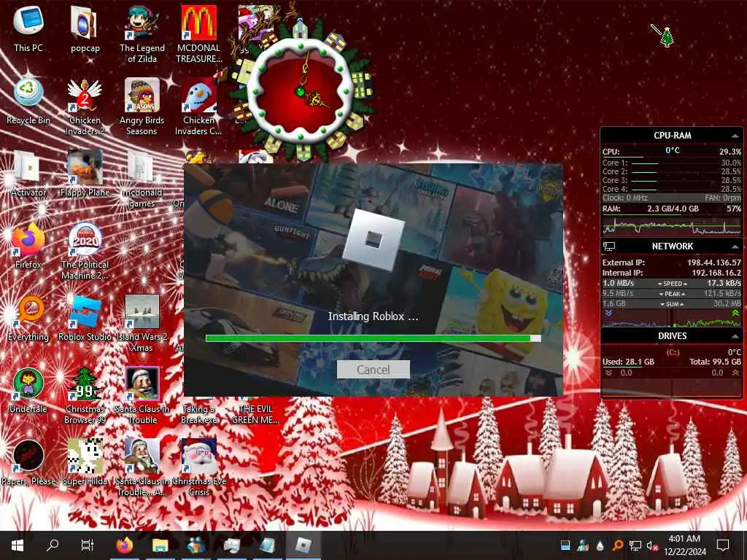Select the Undertale shortcut
Image resolution: width=747 pixels, height=560 pixels.
tap(28, 391)
